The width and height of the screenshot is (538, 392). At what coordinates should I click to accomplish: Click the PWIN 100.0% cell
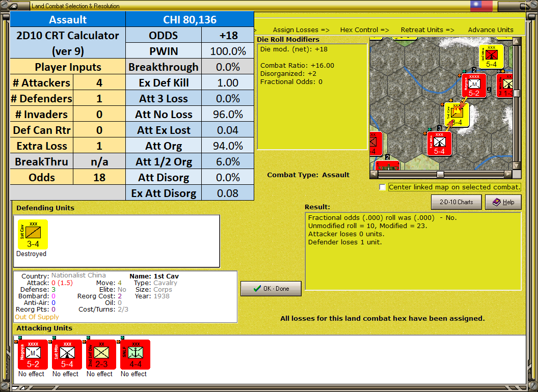click(x=228, y=51)
